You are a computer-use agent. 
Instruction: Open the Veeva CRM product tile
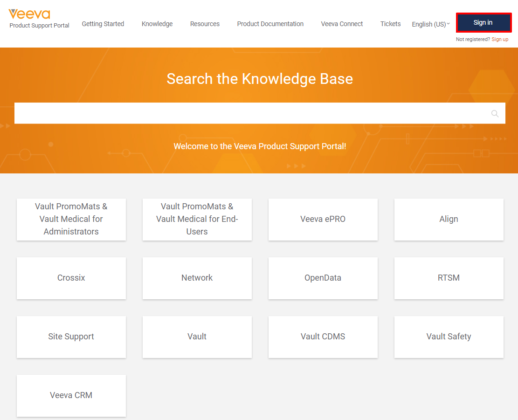click(71, 395)
